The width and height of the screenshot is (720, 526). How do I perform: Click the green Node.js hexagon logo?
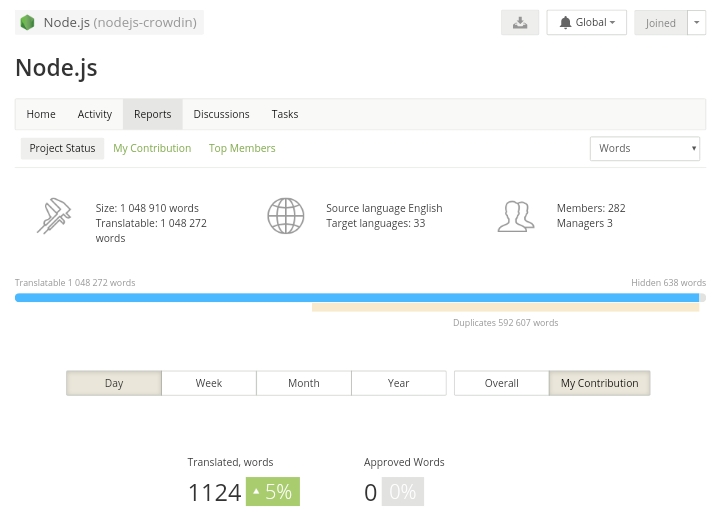[x=28, y=22]
